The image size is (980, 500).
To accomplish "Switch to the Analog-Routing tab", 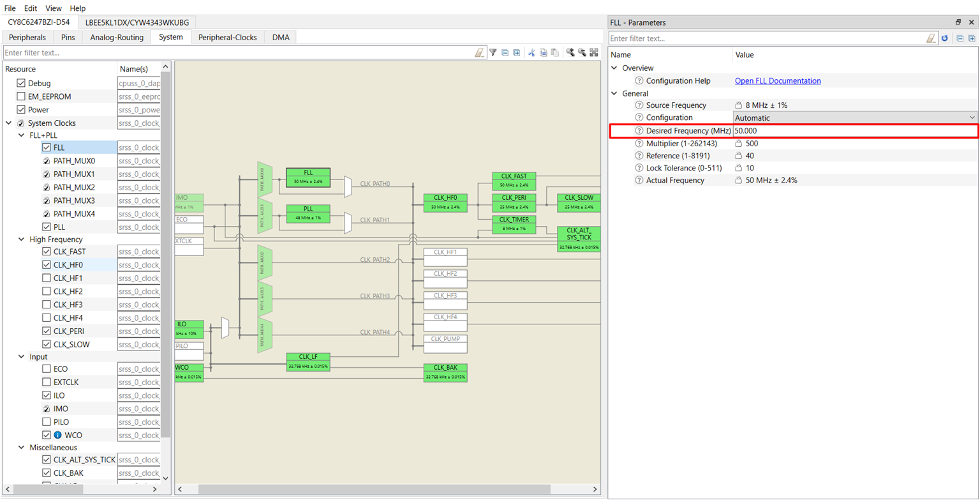I will click(117, 37).
